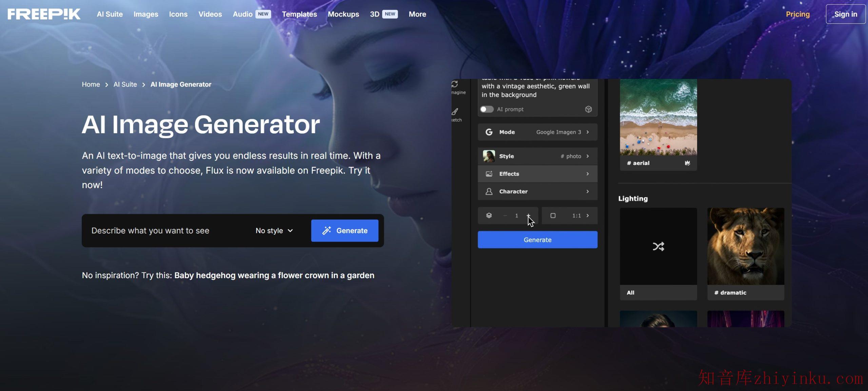Open the Effects panel
This screenshot has height=391, width=868.
[x=537, y=173]
